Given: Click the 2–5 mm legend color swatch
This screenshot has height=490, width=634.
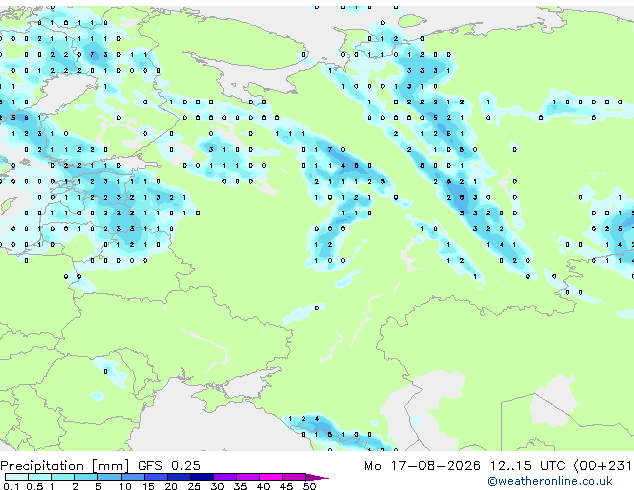Looking at the screenshot, I should tap(86, 477).
